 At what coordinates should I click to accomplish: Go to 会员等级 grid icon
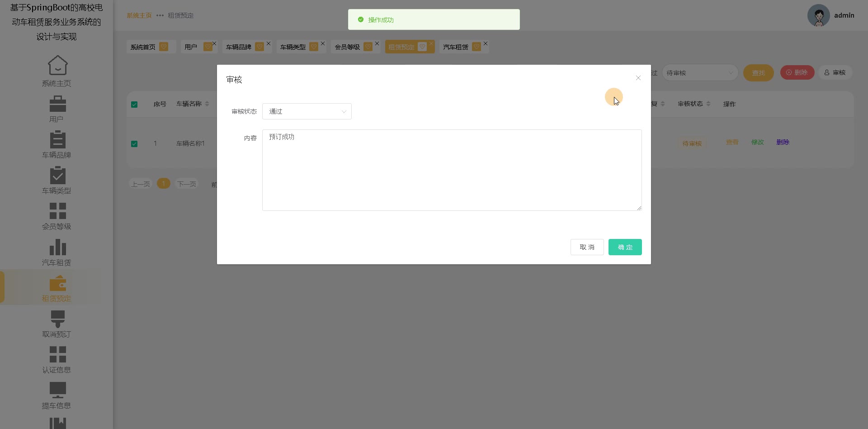[x=57, y=211]
